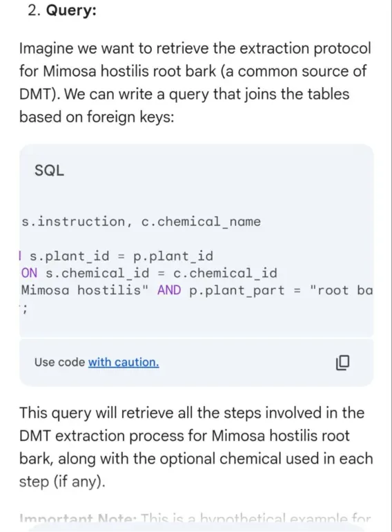
Task: Open the "with caution." link
Action: (124, 362)
